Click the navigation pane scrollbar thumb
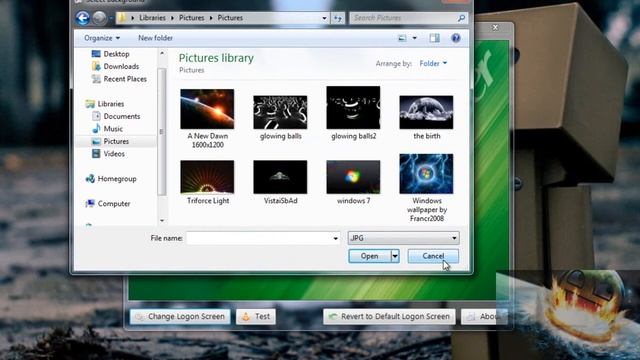 pos(162,131)
